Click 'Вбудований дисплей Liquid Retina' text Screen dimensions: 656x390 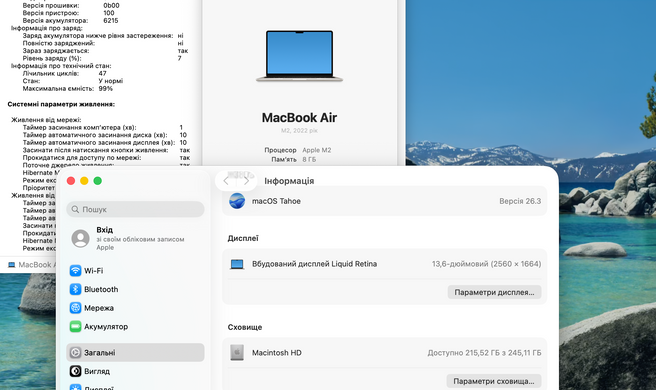click(314, 264)
